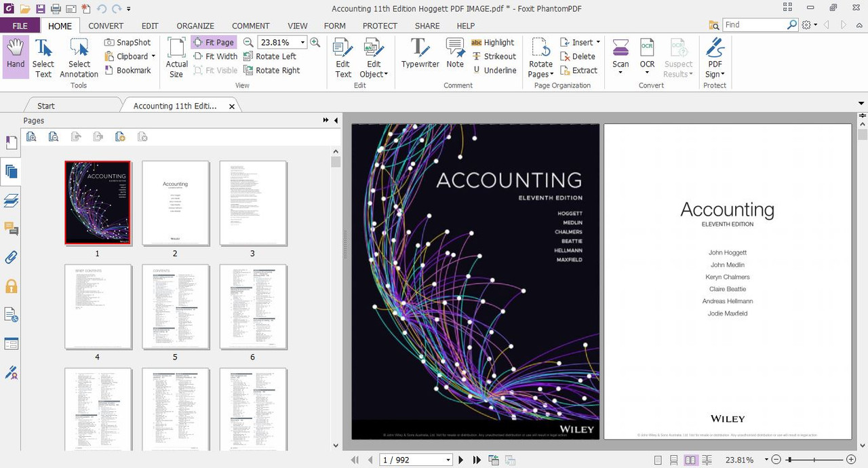
Task: Switch to continuous page view mode
Action: pyautogui.click(x=674, y=460)
